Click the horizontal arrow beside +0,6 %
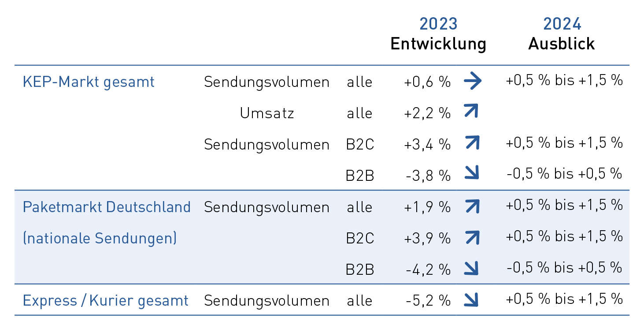 pyautogui.click(x=473, y=81)
